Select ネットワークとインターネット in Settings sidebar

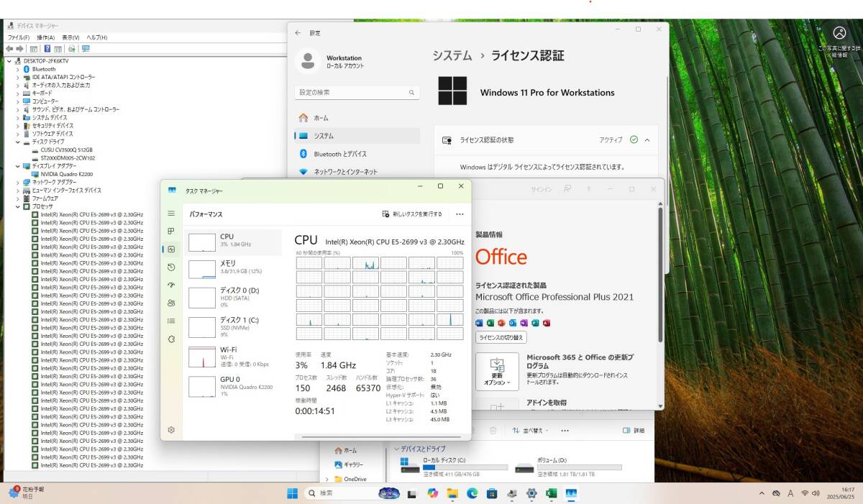point(357,172)
